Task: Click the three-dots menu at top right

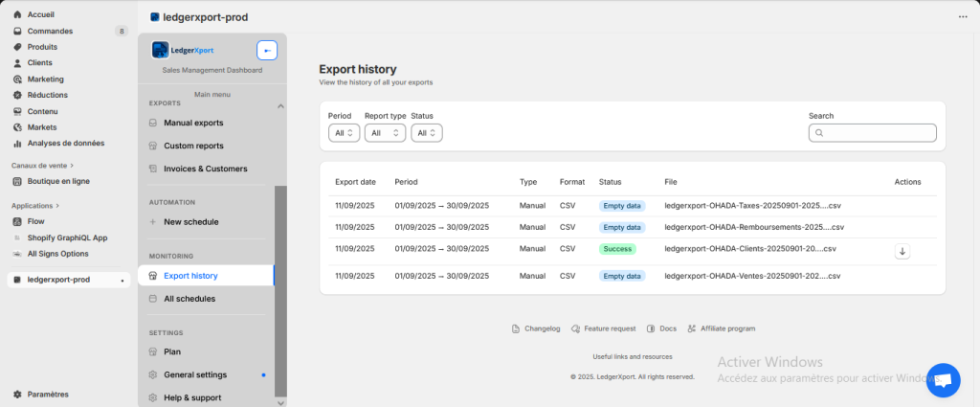Action: pyautogui.click(x=963, y=17)
